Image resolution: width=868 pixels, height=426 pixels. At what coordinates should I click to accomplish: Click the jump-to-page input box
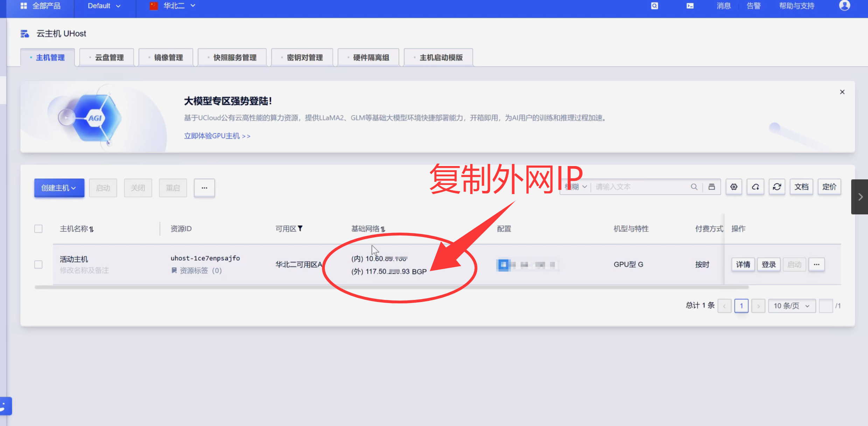pos(826,306)
